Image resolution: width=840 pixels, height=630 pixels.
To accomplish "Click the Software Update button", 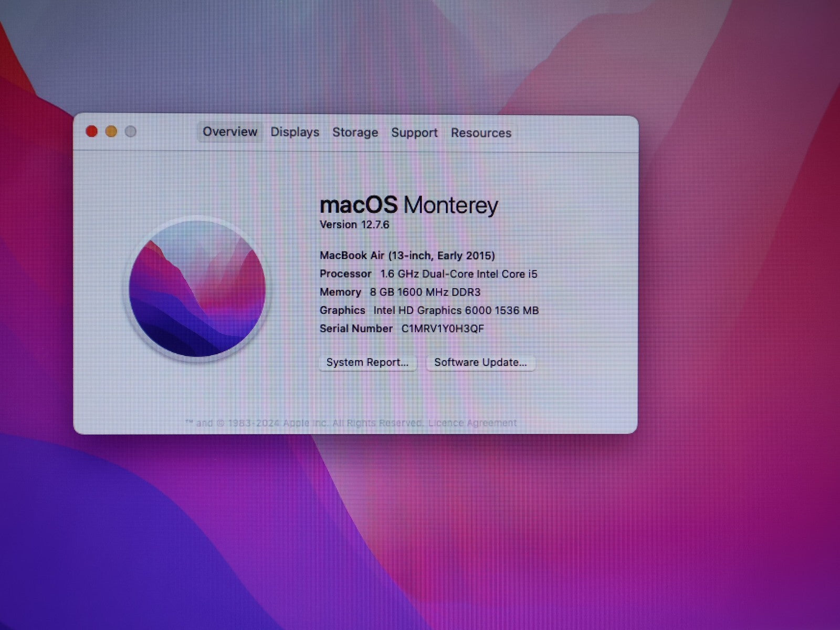I will pyautogui.click(x=480, y=362).
